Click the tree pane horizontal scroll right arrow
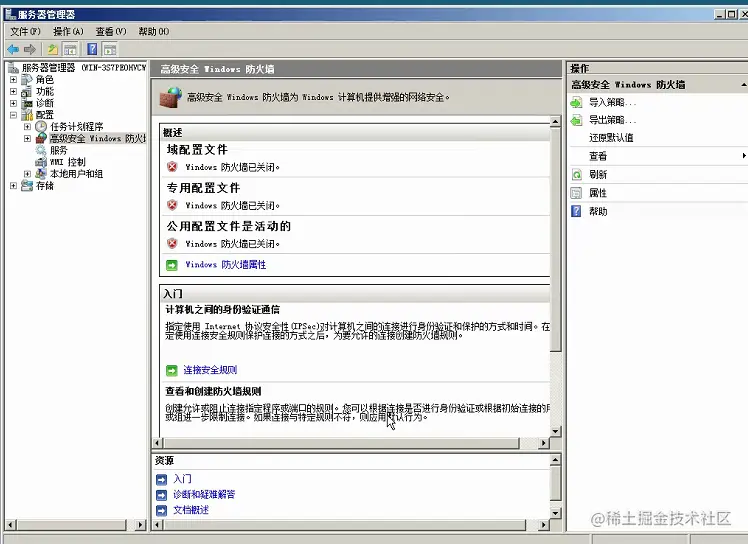The width and height of the screenshot is (748, 544). pos(140,525)
